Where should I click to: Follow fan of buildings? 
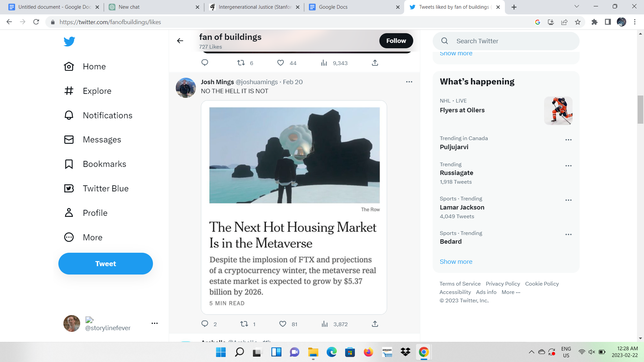(396, 41)
